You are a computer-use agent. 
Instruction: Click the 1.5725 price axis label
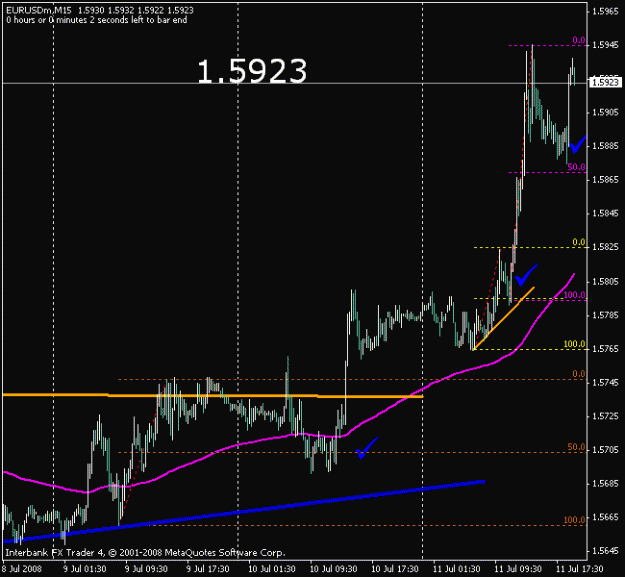605,416
